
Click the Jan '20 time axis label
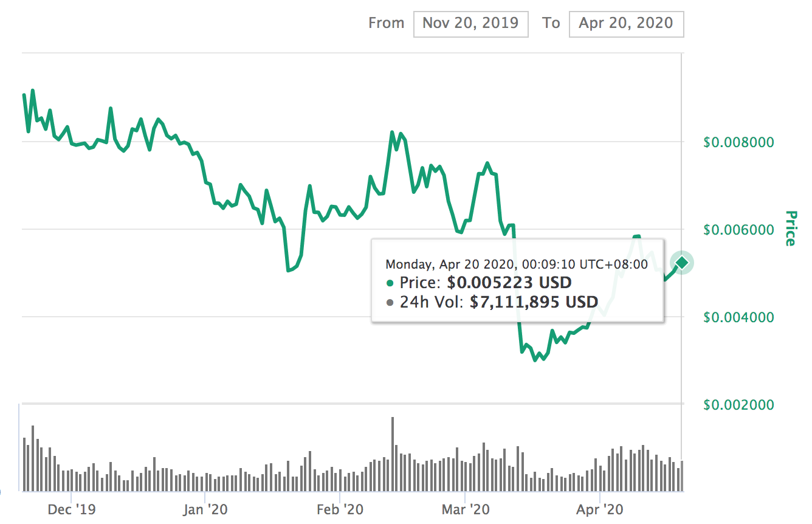pyautogui.click(x=205, y=509)
